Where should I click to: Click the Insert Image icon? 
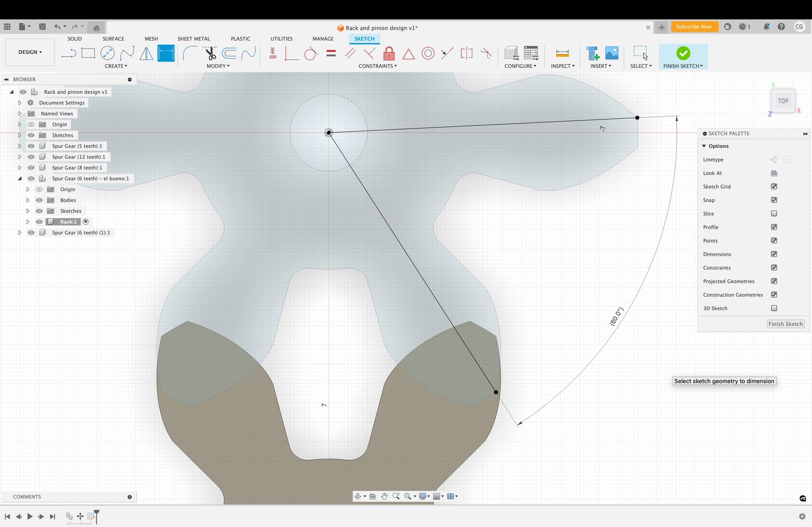pos(612,53)
